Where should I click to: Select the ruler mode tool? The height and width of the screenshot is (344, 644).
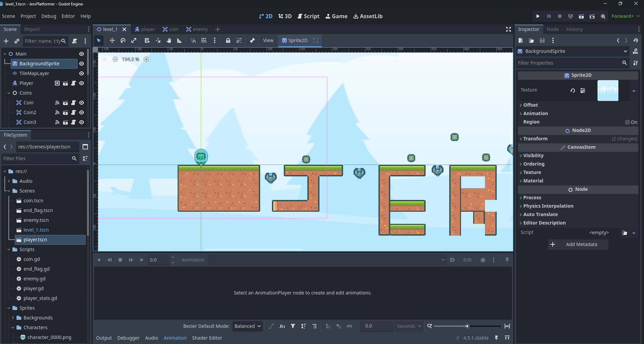pyautogui.click(x=180, y=40)
